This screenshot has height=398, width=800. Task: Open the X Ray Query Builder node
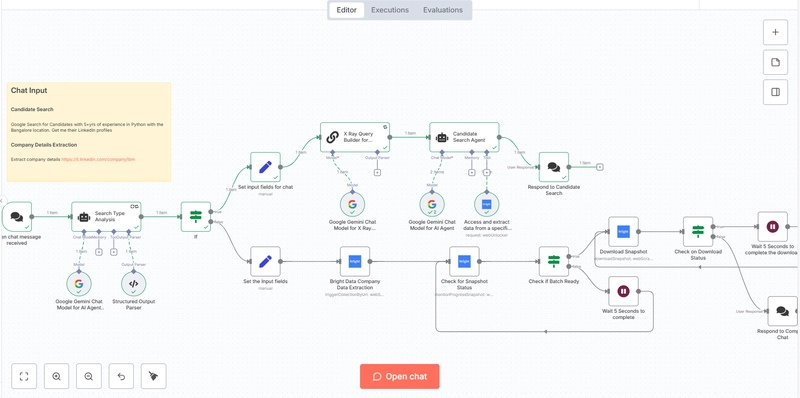355,137
